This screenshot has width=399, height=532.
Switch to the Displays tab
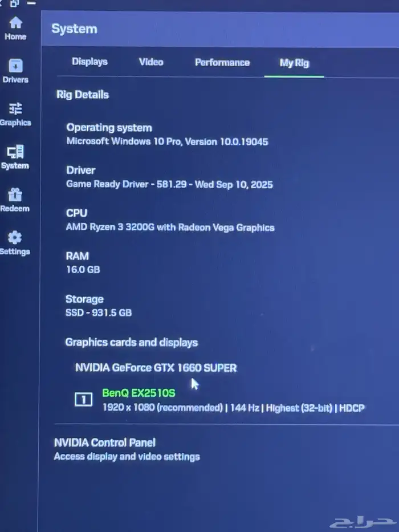point(89,62)
